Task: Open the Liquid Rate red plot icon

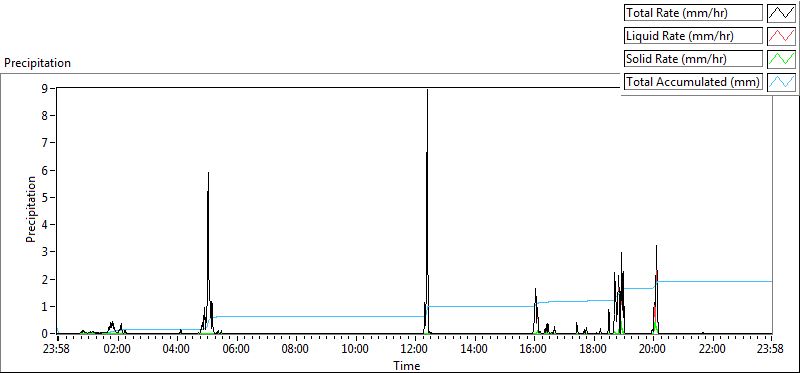Action: pos(782,36)
